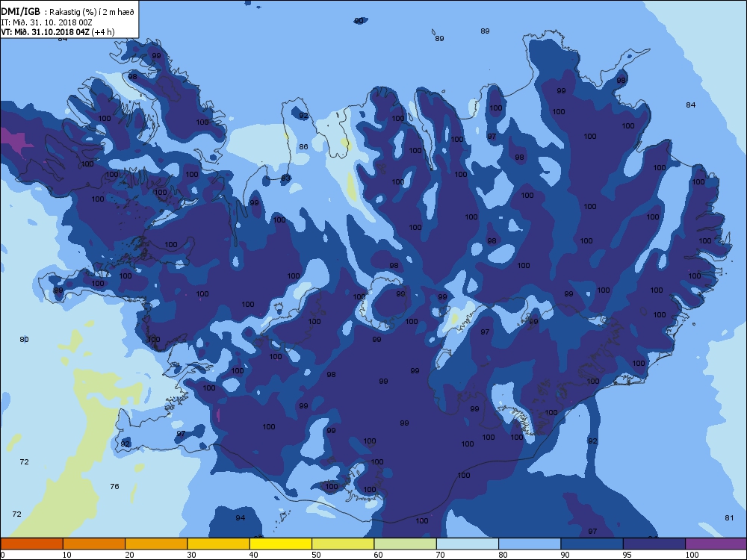747x560 pixels.
Task: Pick the light green 60–70 legend swatch
Action: [406, 544]
